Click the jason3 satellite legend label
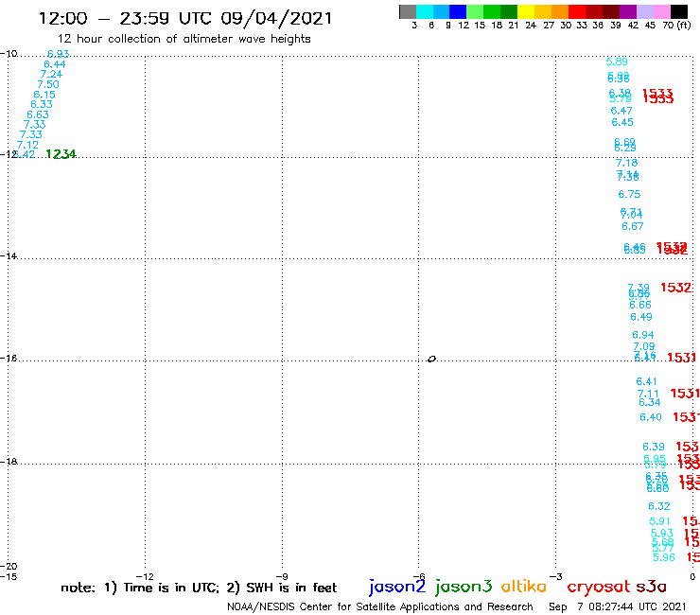This screenshot has width=700, height=615. click(464, 587)
